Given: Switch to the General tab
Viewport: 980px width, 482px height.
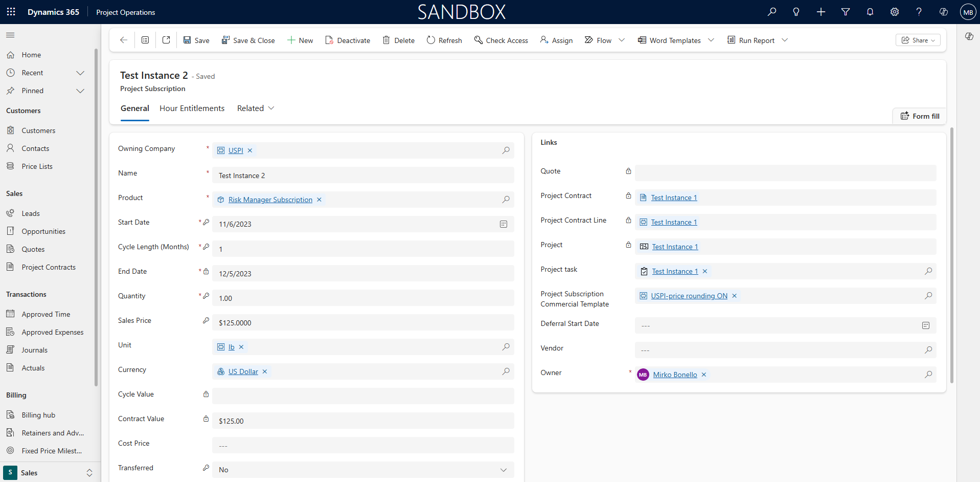Looking at the screenshot, I should click(135, 108).
